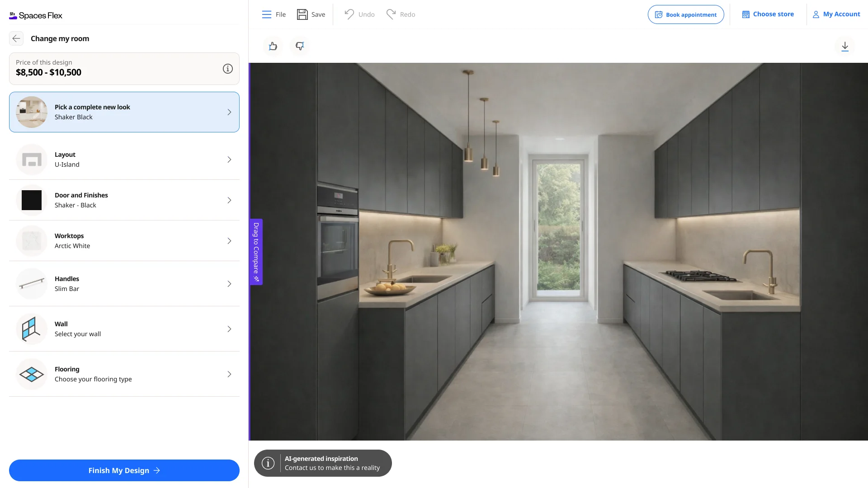Click the Wall selection icon
This screenshot has height=488, width=868.
tap(32, 329)
